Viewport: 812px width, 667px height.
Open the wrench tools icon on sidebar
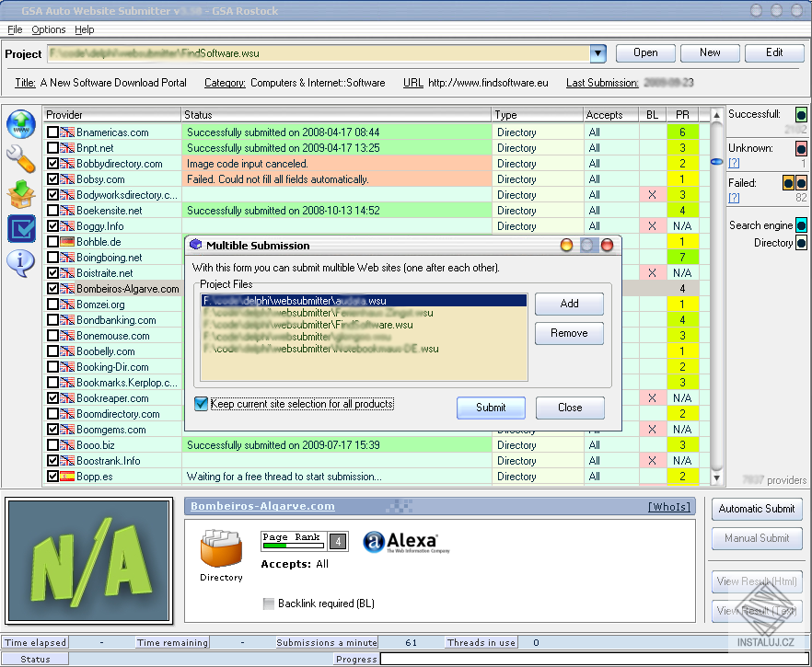[18, 158]
